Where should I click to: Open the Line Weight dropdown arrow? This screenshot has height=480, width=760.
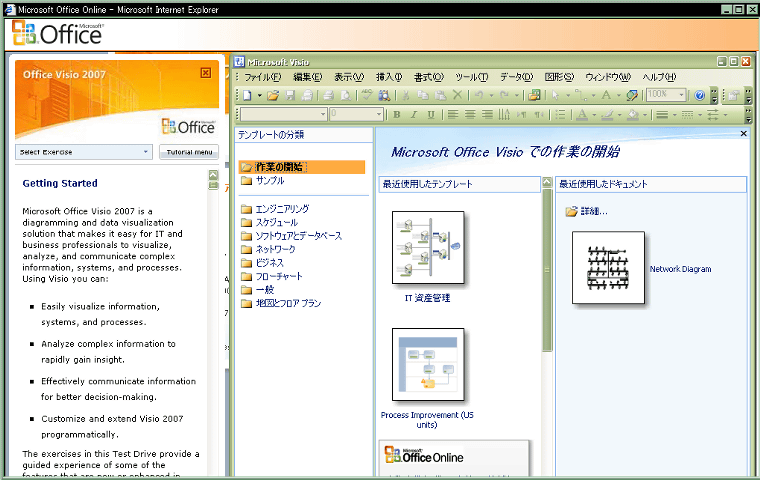(675, 115)
